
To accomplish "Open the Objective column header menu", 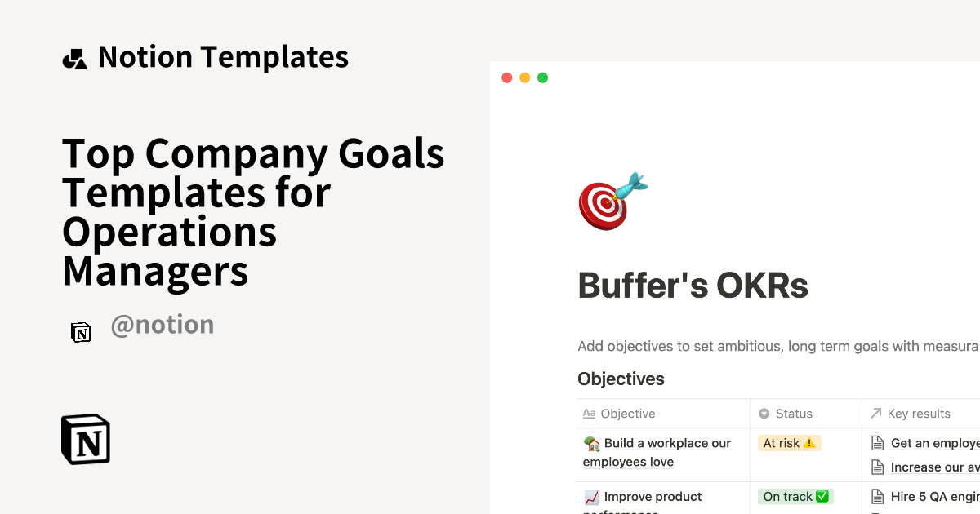I will pos(628,414).
